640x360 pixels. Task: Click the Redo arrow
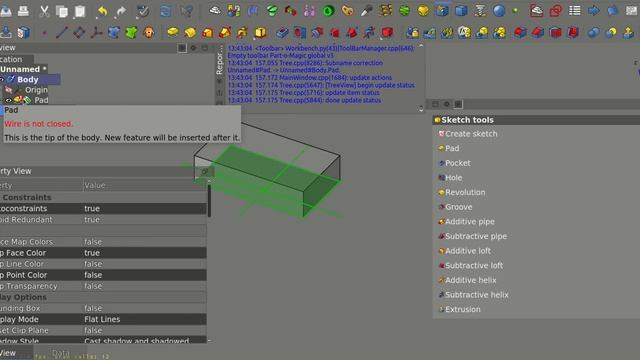pyautogui.click(x=121, y=11)
